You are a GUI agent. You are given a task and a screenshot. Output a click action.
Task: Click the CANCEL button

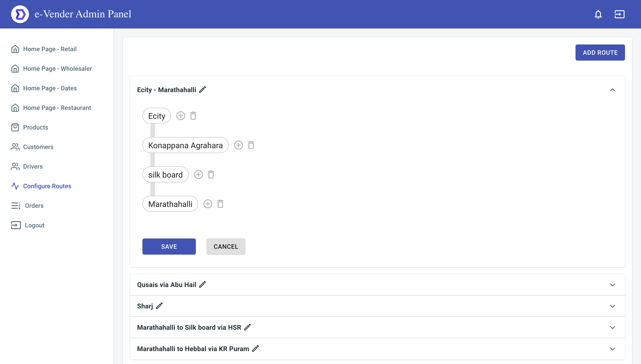[226, 247]
